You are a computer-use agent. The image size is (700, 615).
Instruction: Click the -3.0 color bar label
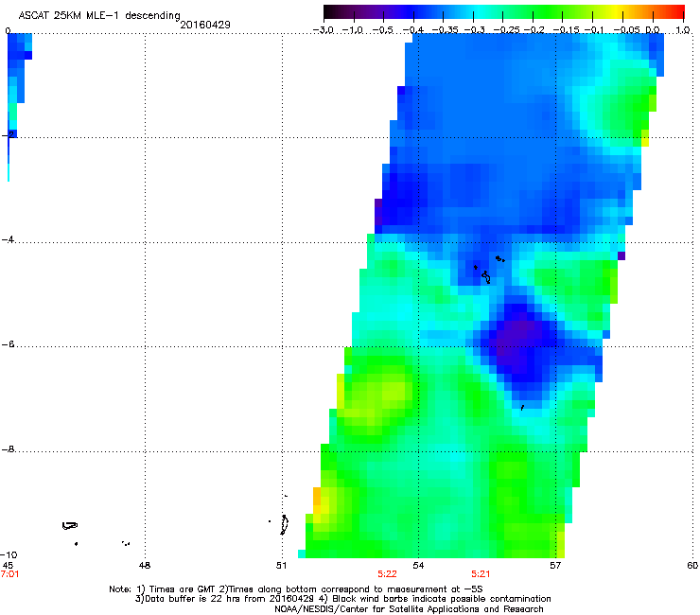pos(324,30)
